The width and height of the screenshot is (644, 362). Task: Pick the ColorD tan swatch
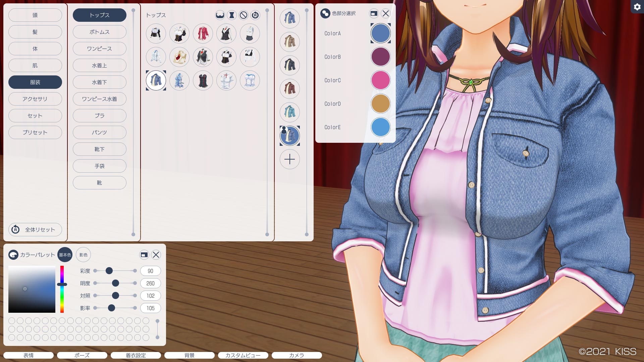click(381, 104)
